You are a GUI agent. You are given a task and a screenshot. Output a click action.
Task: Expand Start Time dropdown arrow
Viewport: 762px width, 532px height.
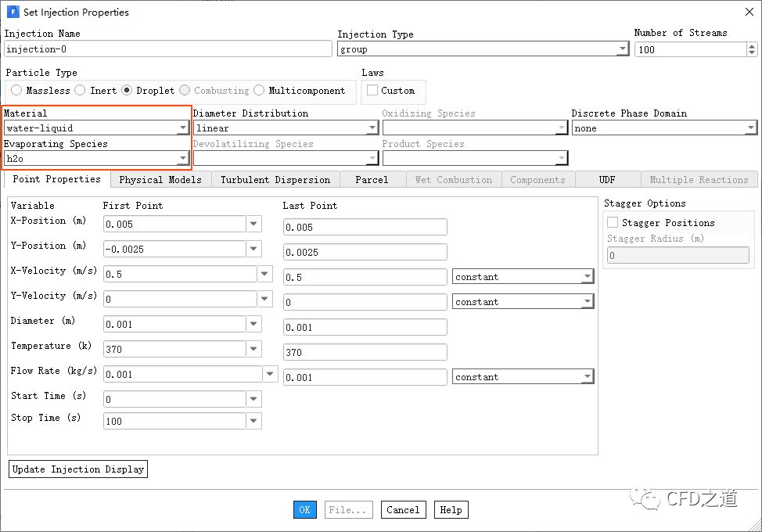click(x=253, y=399)
